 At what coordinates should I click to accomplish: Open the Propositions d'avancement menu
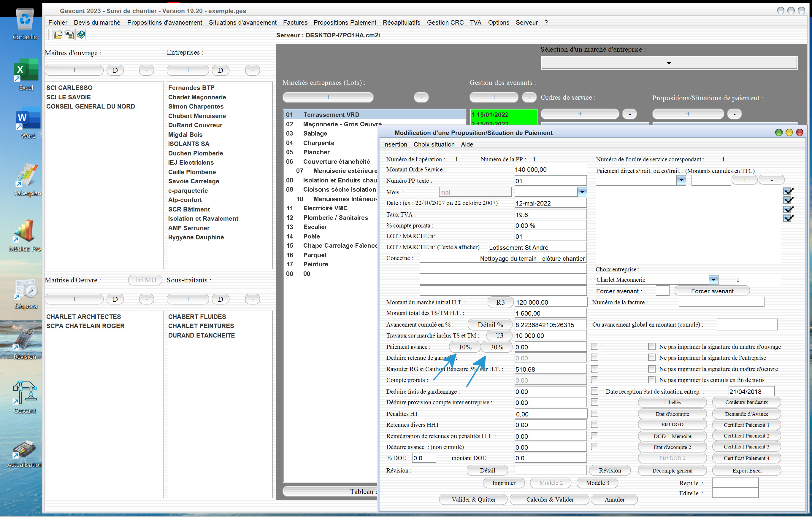[x=164, y=22]
